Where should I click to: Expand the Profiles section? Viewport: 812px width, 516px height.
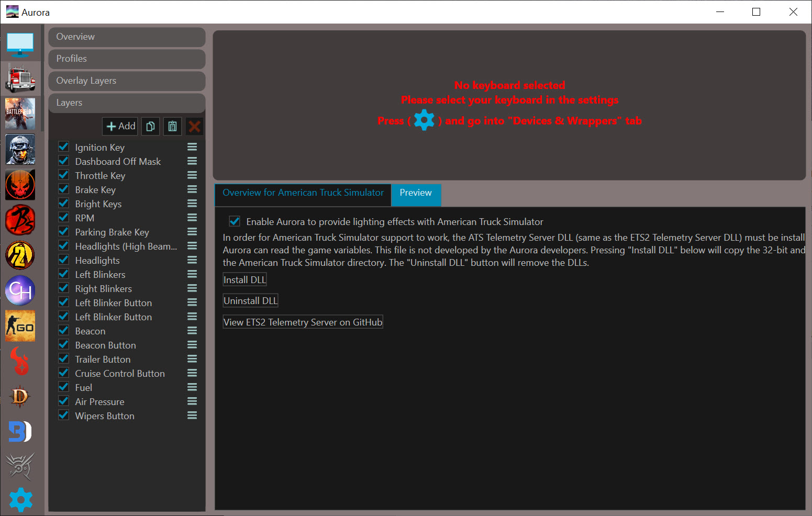click(x=127, y=59)
